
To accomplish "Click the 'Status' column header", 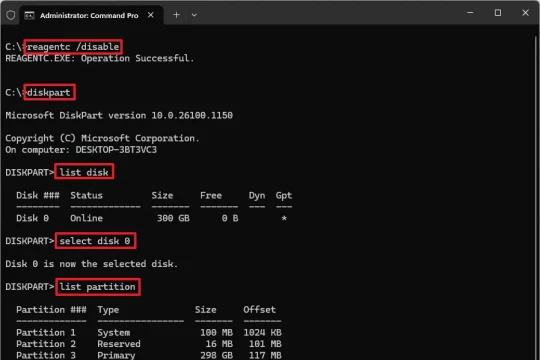I will [x=86, y=195].
